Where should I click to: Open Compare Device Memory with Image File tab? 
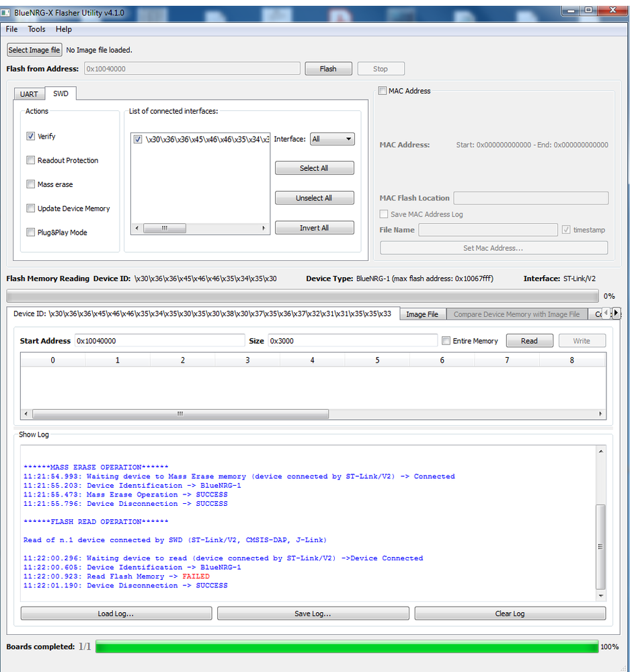[x=516, y=314]
